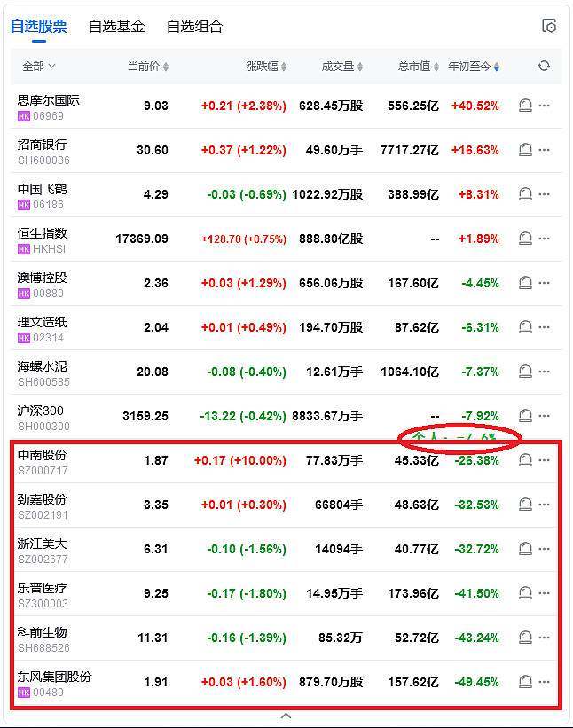Open more options for 中国飞鹤
The height and width of the screenshot is (728, 573).
pyautogui.click(x=545, y=194)
